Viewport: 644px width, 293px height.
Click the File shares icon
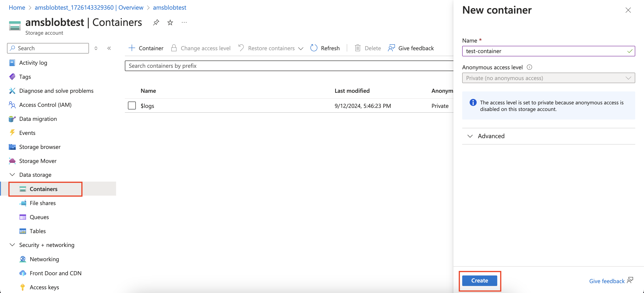click(x=23, y=203)
